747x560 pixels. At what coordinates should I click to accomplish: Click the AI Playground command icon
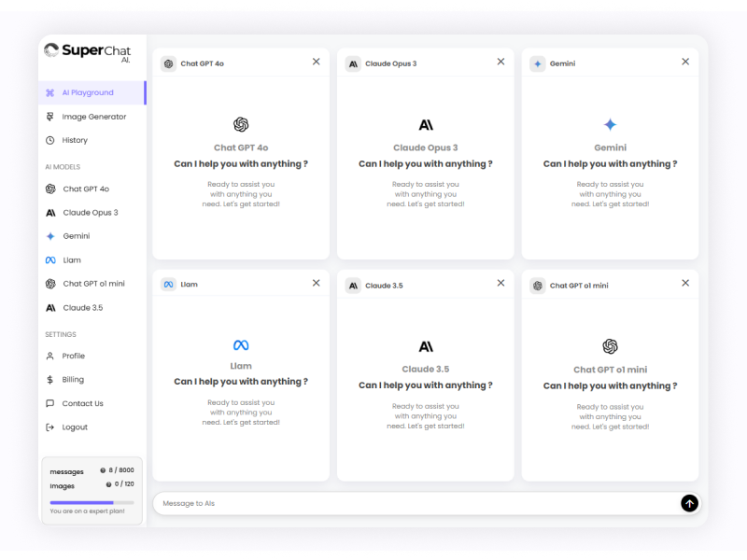[x=50, y=92]
